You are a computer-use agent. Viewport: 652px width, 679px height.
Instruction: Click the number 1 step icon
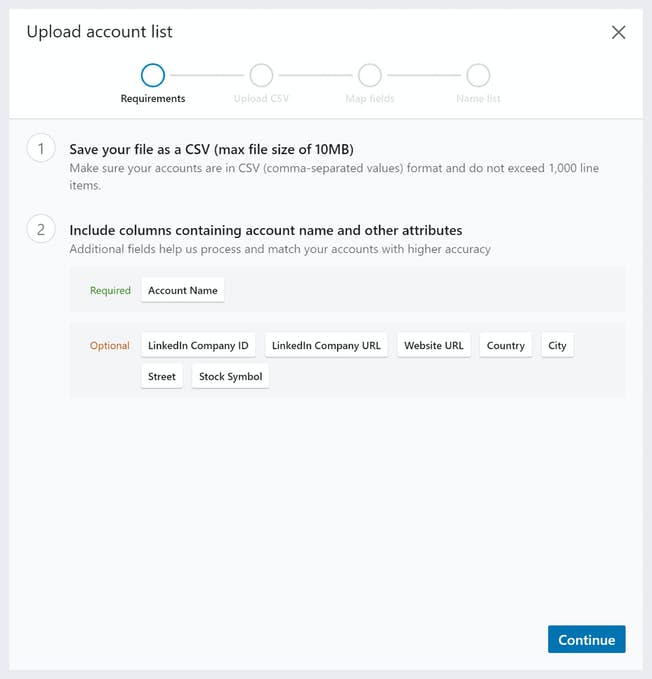click(41, 150)
